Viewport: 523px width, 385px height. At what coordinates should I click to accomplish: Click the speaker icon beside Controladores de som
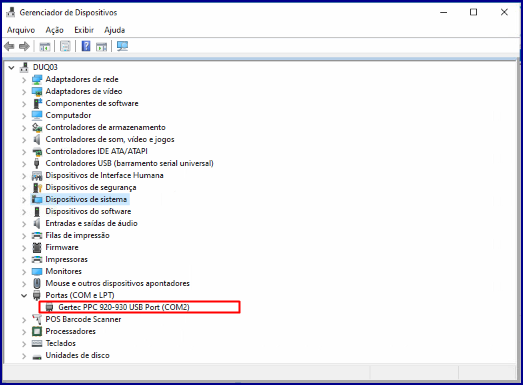click(37, 139)
